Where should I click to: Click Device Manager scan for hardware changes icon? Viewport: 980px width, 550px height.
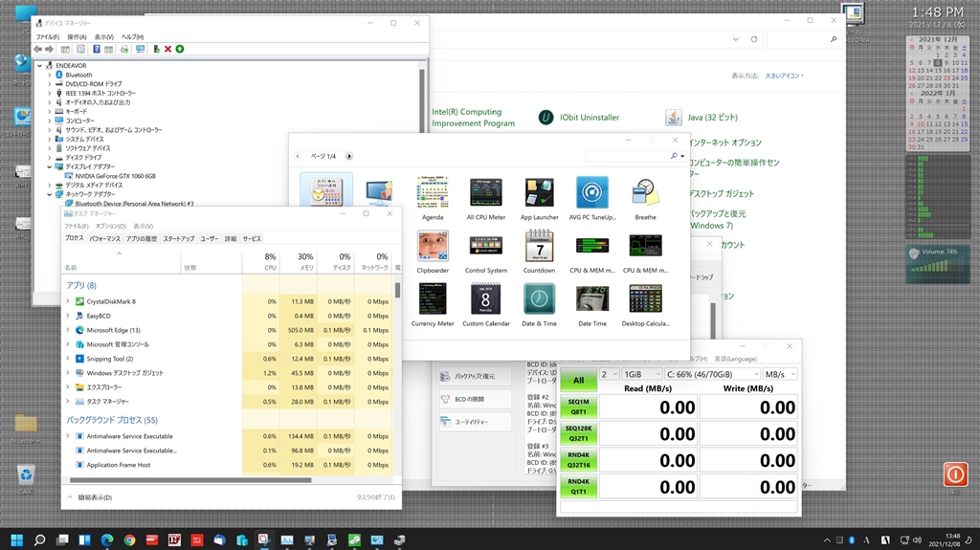(x=140, y=49)
